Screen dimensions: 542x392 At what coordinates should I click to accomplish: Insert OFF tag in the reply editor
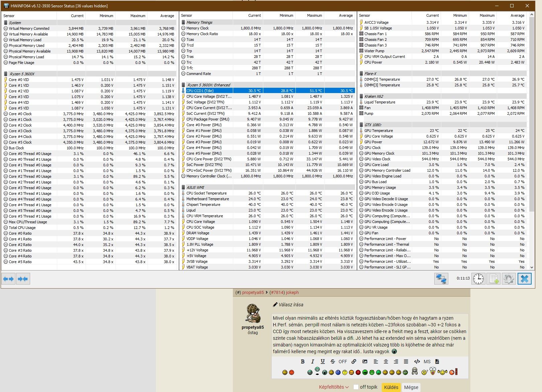tap(343, 362)
